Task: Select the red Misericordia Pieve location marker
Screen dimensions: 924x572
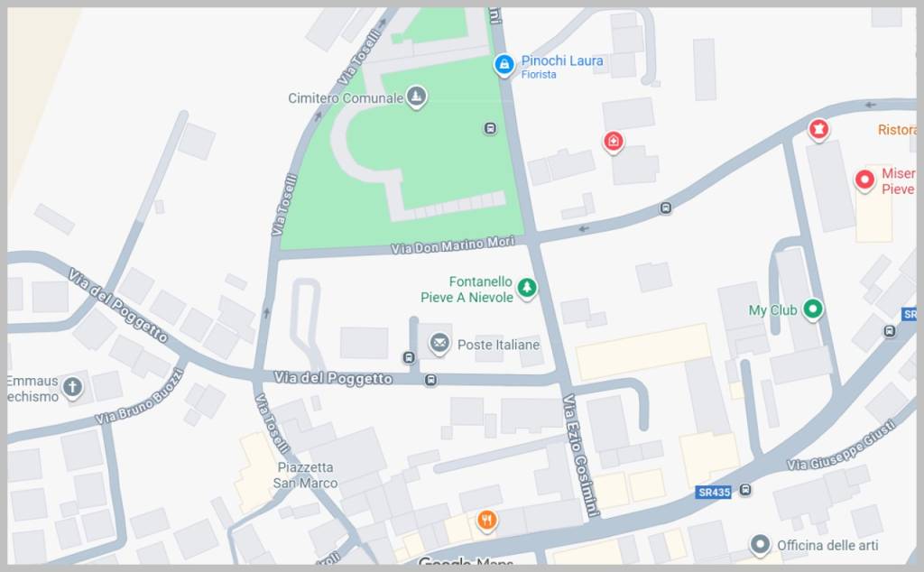Action: 864,180
